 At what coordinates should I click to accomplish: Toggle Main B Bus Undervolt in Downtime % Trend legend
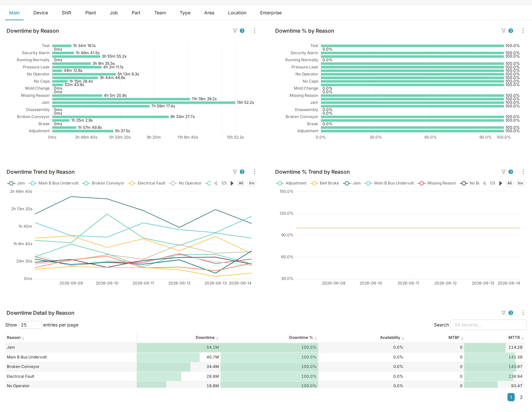[389, 183]
